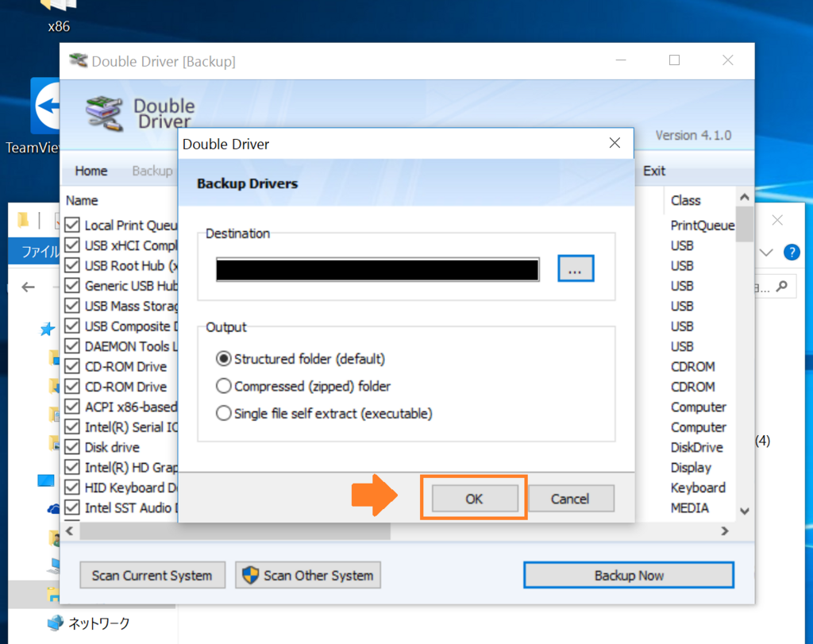Open the Home menu

91,171
